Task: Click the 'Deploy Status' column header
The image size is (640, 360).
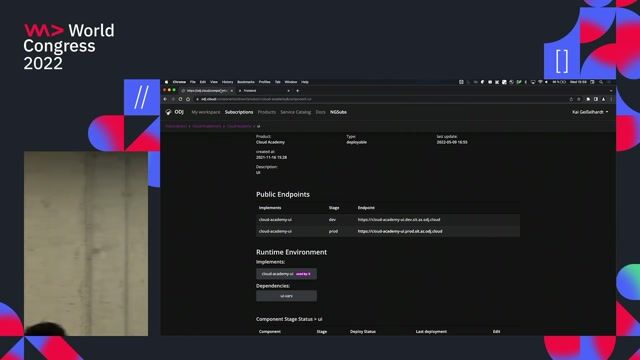Action: point(363,331)
